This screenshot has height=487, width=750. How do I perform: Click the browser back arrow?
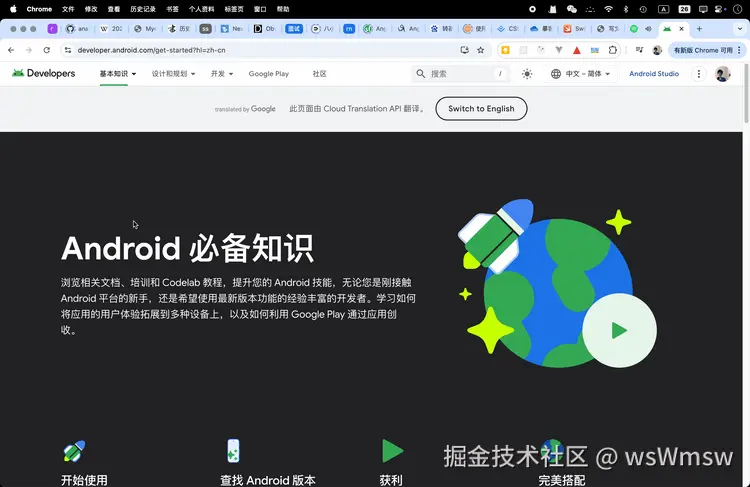pos(11,50)
